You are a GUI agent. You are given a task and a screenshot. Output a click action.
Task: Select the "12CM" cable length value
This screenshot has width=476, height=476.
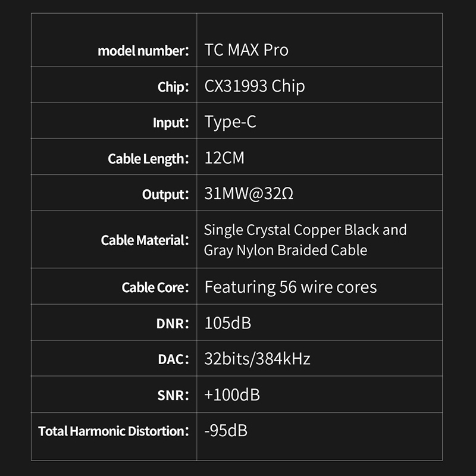pos(224,158)
